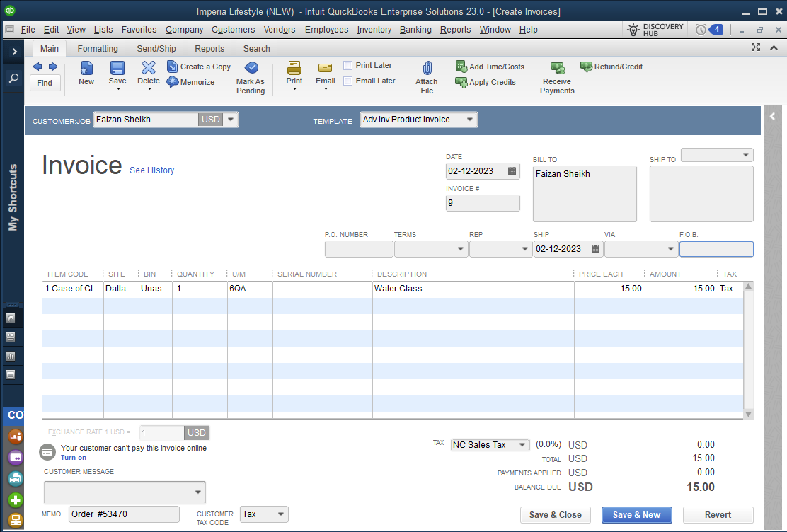Print the invoice
787x532 pixels.
[x=294, y=74]
